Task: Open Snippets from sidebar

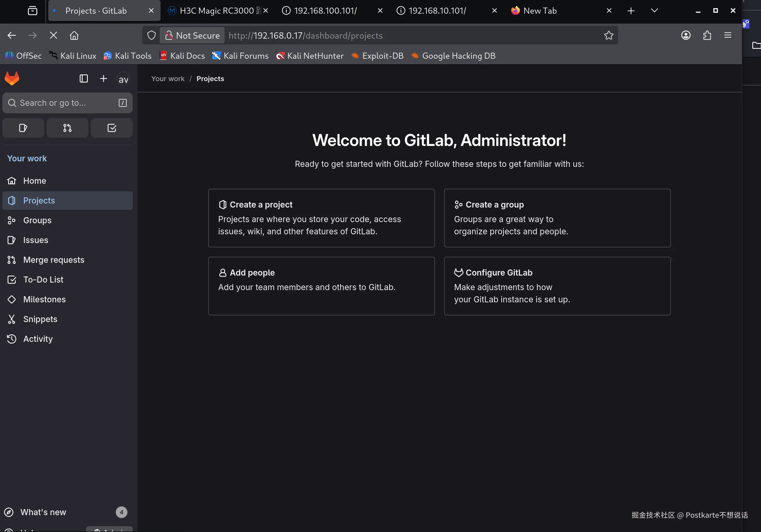Action: click(x=40, y=319)
